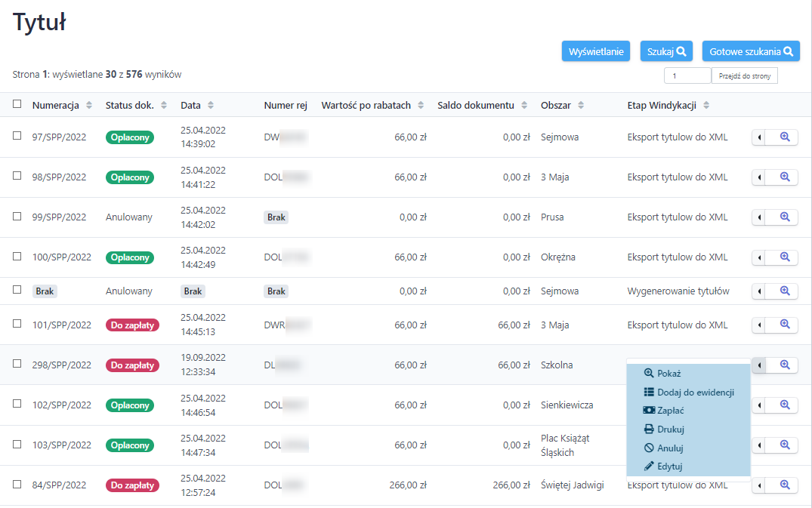Choose Pokaż from the actions menu

[x=688, y=374]
